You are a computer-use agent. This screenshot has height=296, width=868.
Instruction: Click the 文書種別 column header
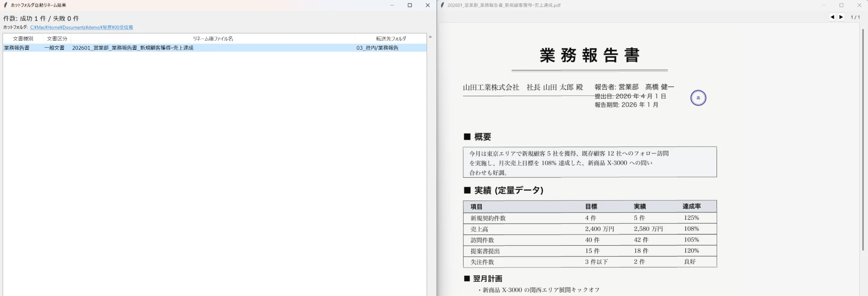click(x=23, y=39)
